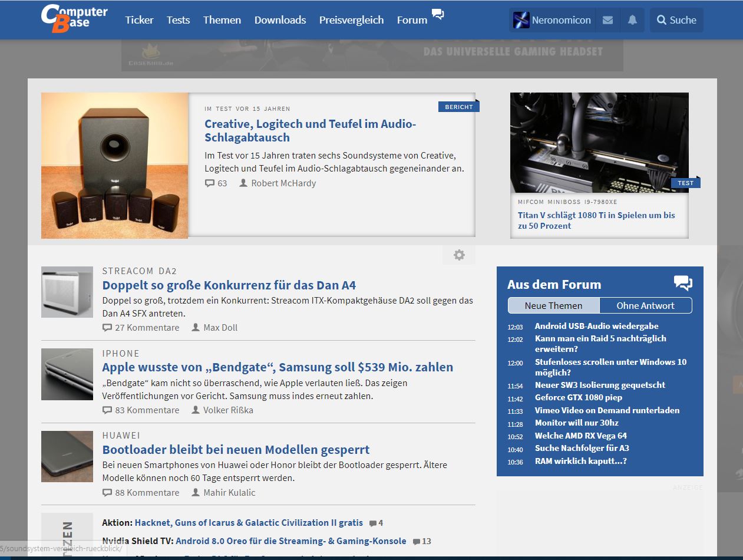
Task: Open Doppelt so große Konkurrenz für das Dan A4
Action: (x=229, y=285)
